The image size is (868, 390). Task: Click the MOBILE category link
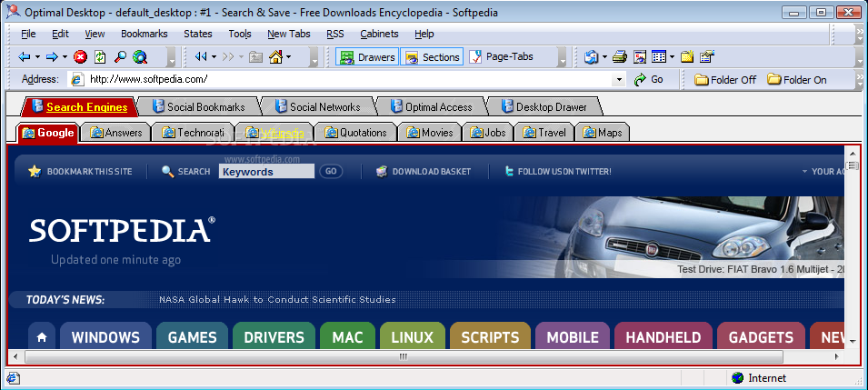(x=573, y=336)
